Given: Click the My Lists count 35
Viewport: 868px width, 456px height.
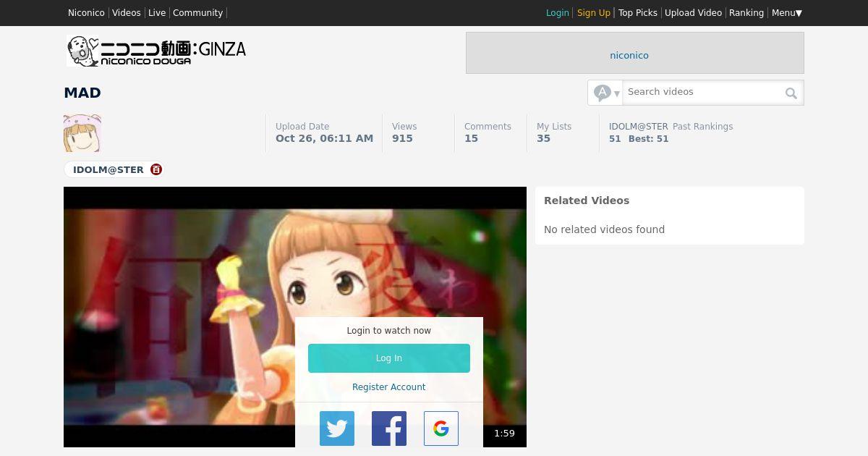Looking at the screenshot, I should click(543, 138).
